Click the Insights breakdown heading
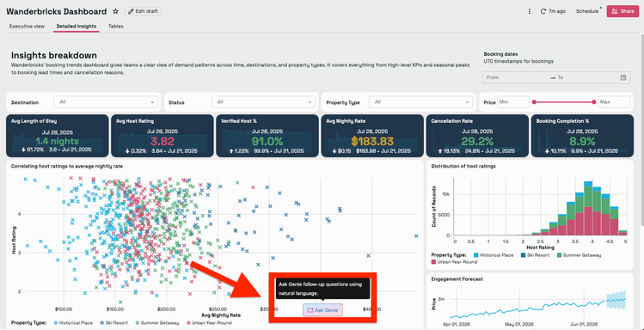 pyautogui.click(x=54, y=55)
